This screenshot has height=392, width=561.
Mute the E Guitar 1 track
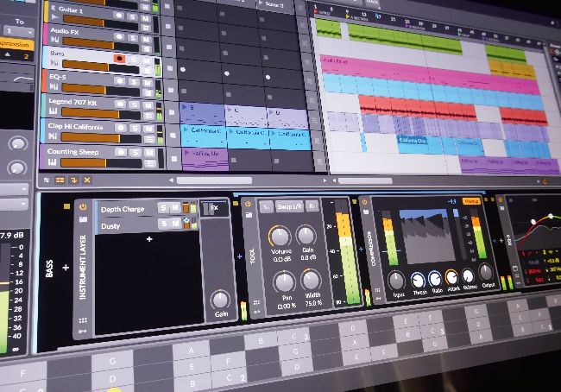[145, 18]
